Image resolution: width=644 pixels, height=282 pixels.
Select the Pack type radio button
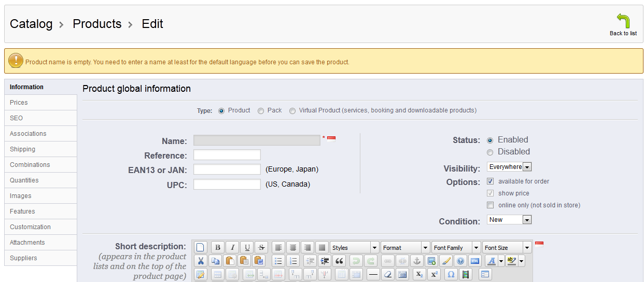pos(261,111)
